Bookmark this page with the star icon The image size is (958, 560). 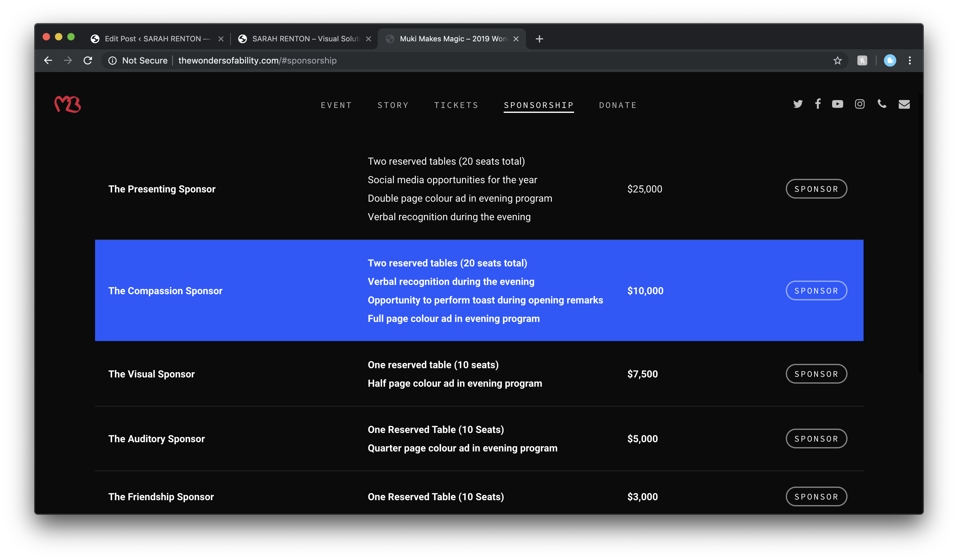838,60
